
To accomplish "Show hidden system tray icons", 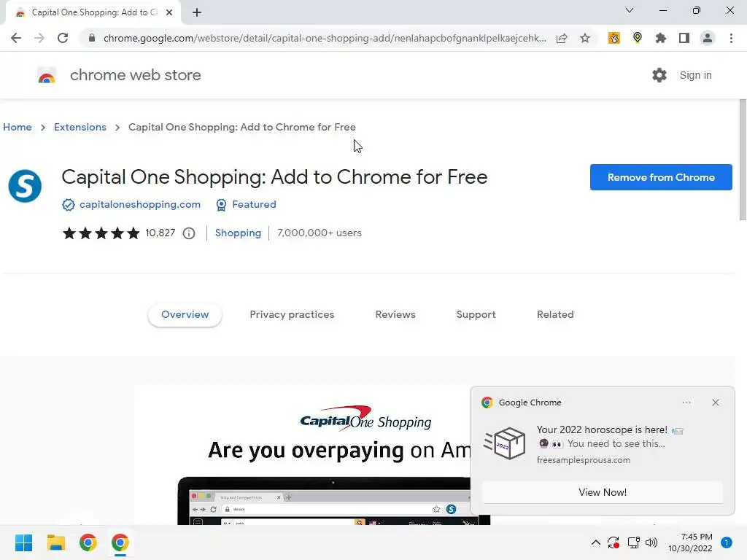I will 595,542.
